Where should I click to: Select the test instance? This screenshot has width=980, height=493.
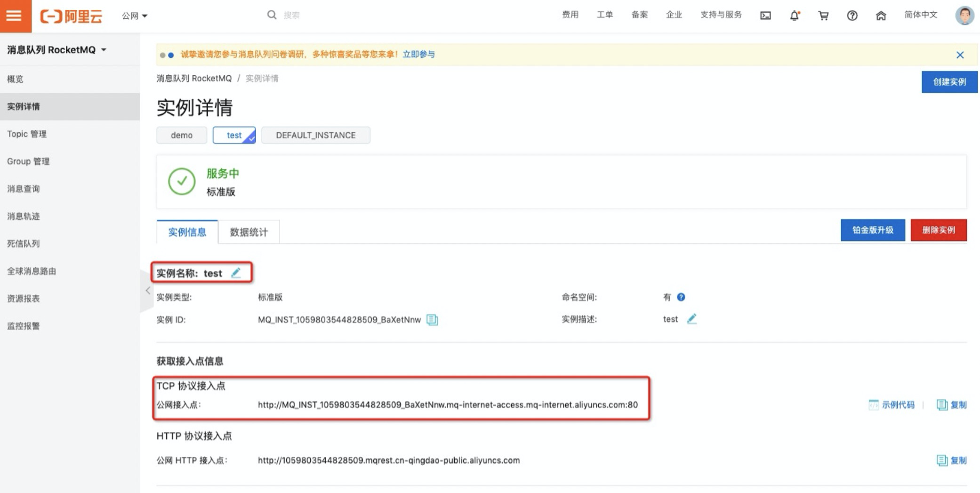(x=234, y=135)
